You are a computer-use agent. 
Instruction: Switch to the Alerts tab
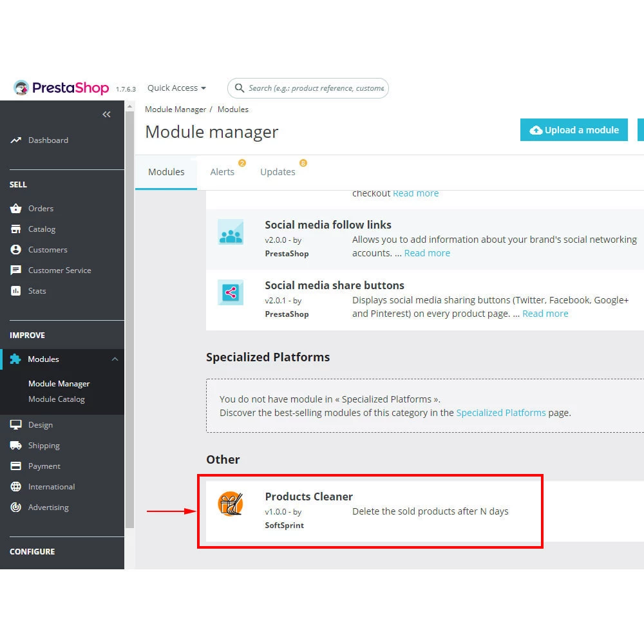point(222,172)
